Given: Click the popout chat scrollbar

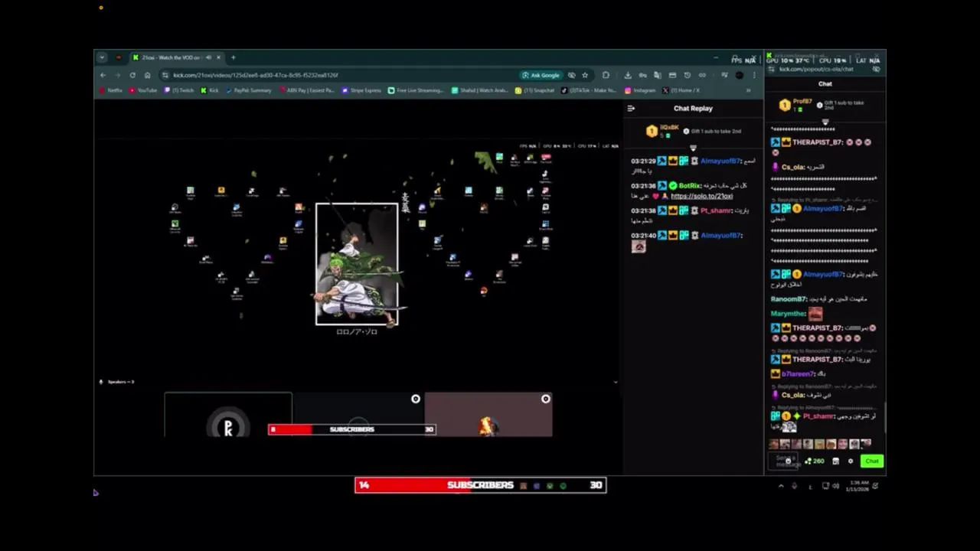Looking at the screenshot, I should tap(884, 417).
